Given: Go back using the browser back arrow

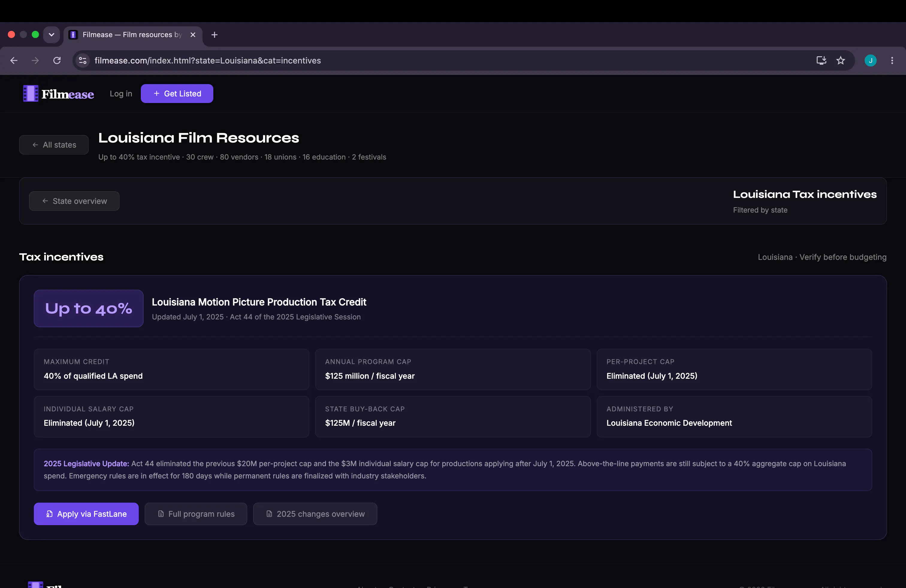Looking at the screenshot, I should [14, 60].
